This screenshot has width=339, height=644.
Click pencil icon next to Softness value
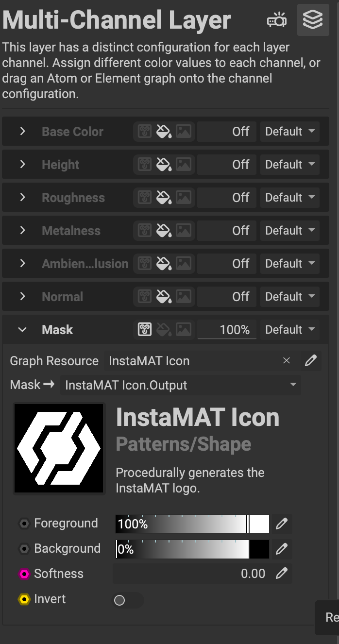[282, 574]
